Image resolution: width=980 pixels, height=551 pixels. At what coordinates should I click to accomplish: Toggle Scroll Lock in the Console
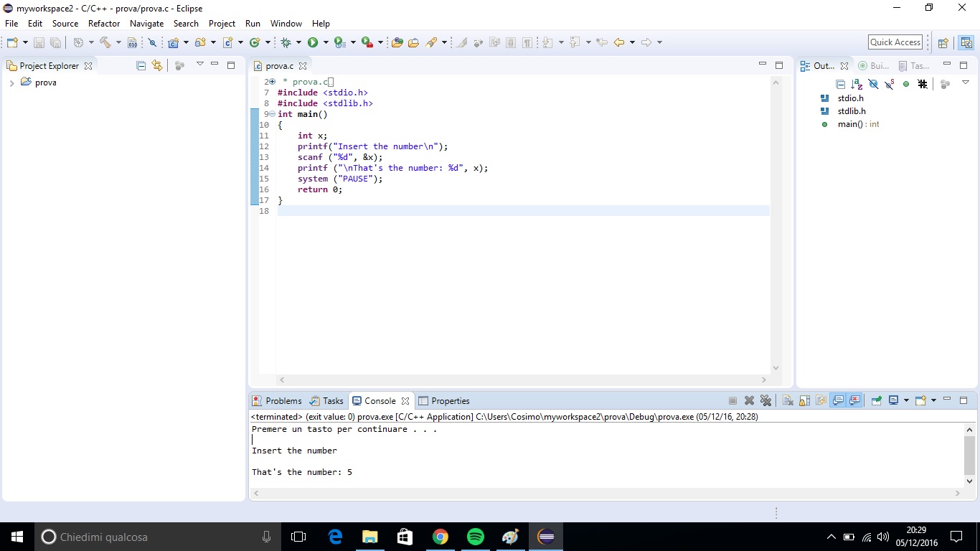(804, 401)
